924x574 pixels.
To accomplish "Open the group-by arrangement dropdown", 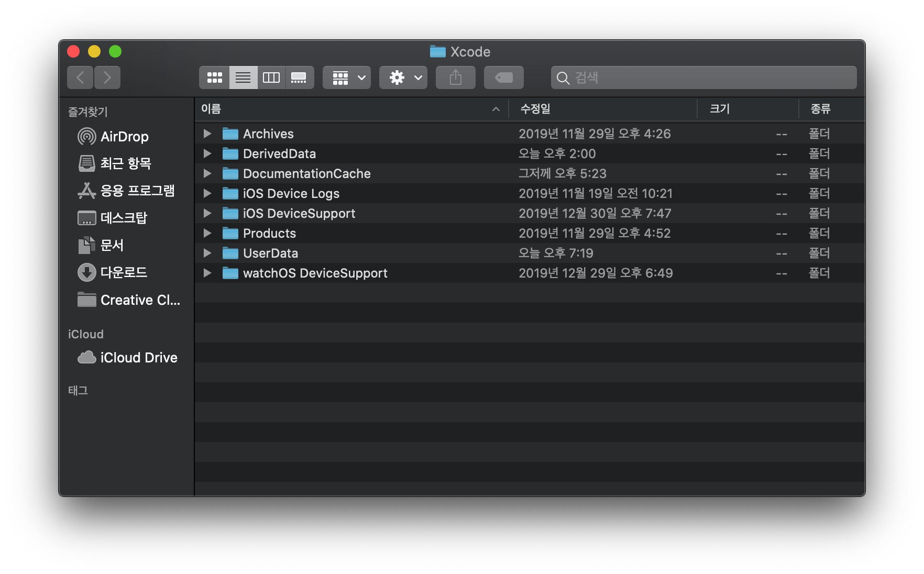I will [347, 78].
